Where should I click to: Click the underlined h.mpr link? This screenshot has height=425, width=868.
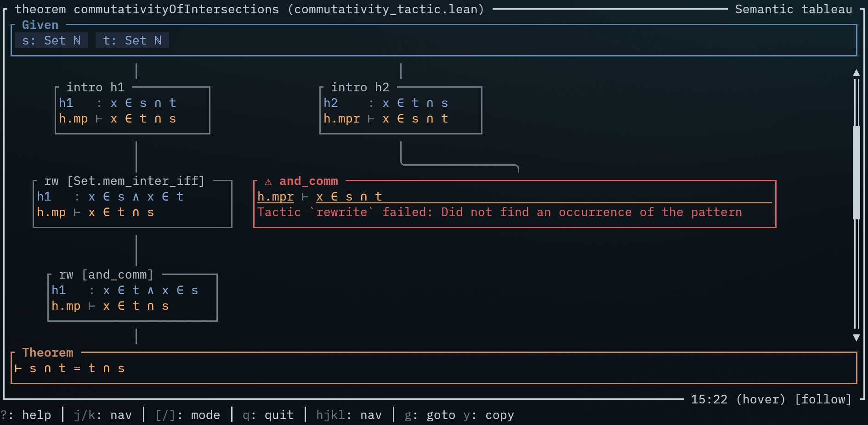click(275, 197)
